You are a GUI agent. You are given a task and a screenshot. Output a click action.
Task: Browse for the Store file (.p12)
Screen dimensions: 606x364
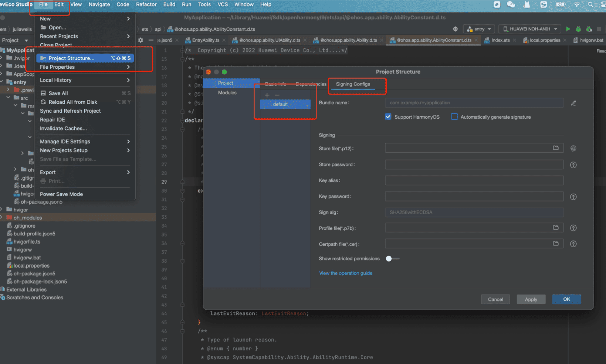[555, 148]
